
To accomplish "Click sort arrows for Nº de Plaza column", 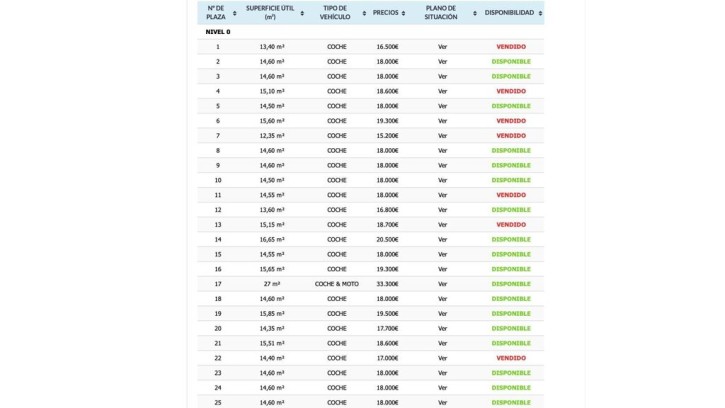I will 234,13.
